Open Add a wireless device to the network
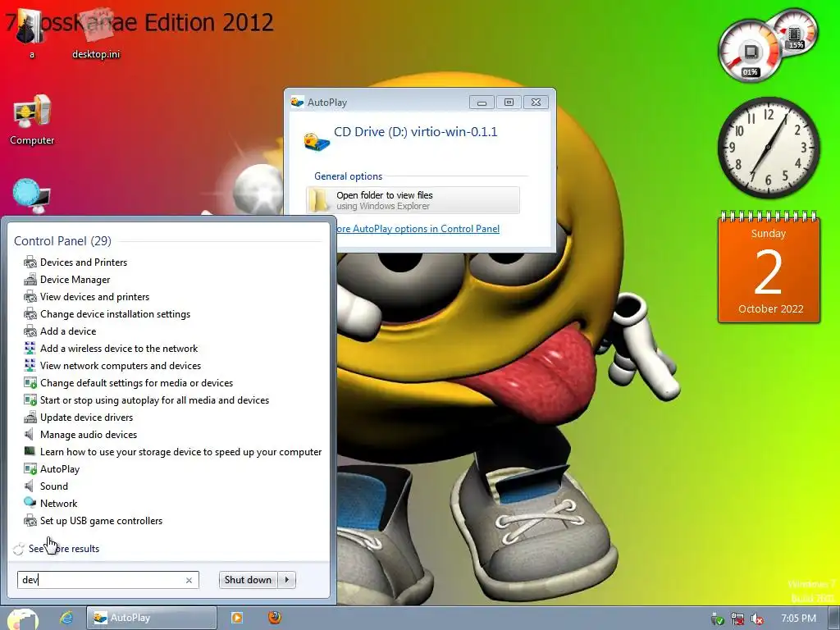The width and height of the screenshot is (840, 630). 111,348
